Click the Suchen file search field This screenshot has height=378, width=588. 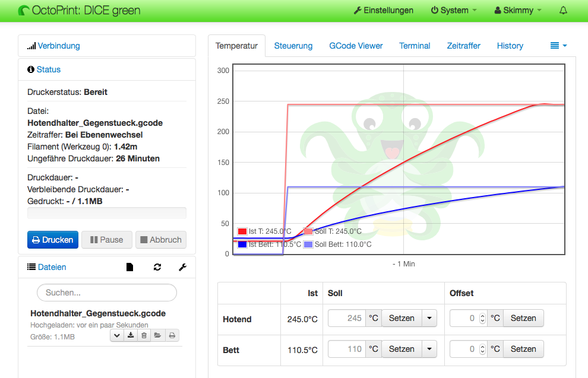(107, 293)
